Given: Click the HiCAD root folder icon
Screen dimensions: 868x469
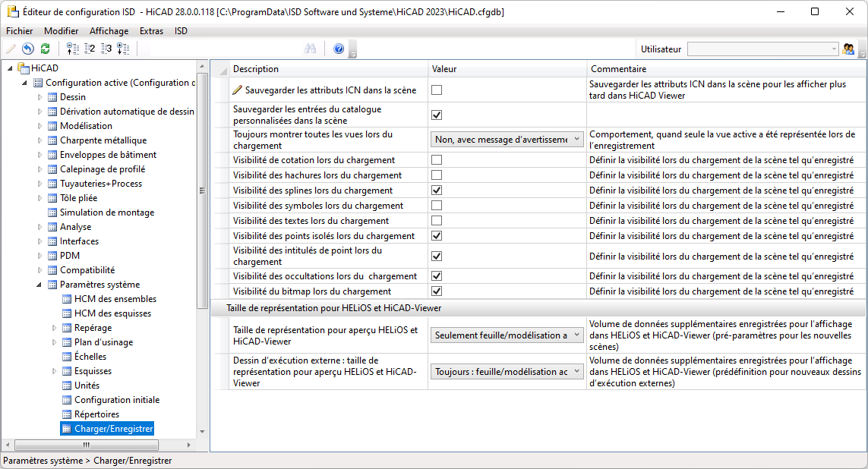Looking at the screenshot, I should (x=24, y=68).
